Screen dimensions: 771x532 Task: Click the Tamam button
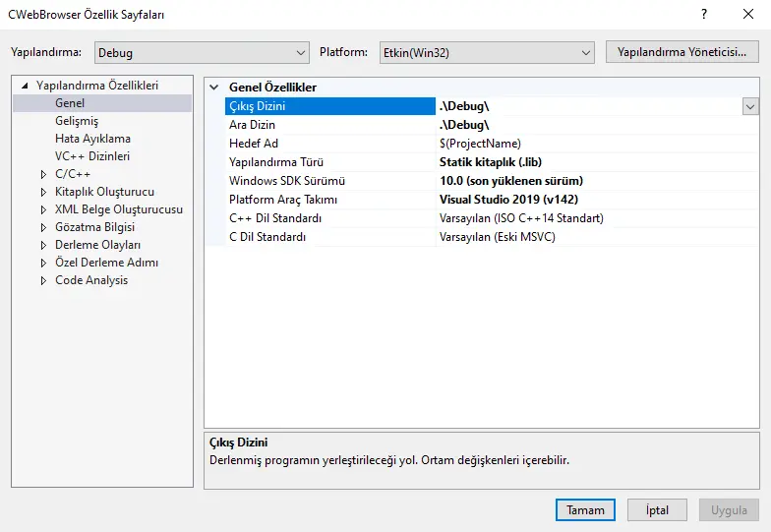pos(585,510)
